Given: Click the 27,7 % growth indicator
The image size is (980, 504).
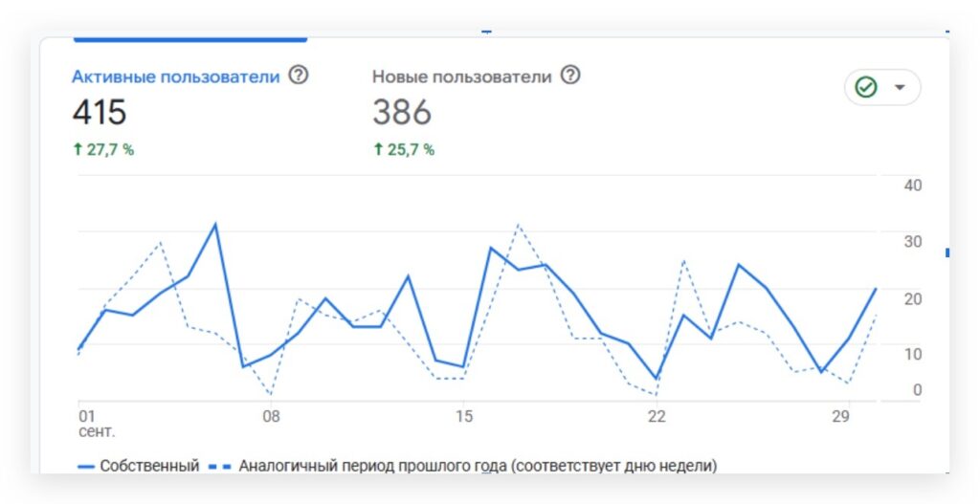Looking at the screenshot, I should [x=103, y=150].
